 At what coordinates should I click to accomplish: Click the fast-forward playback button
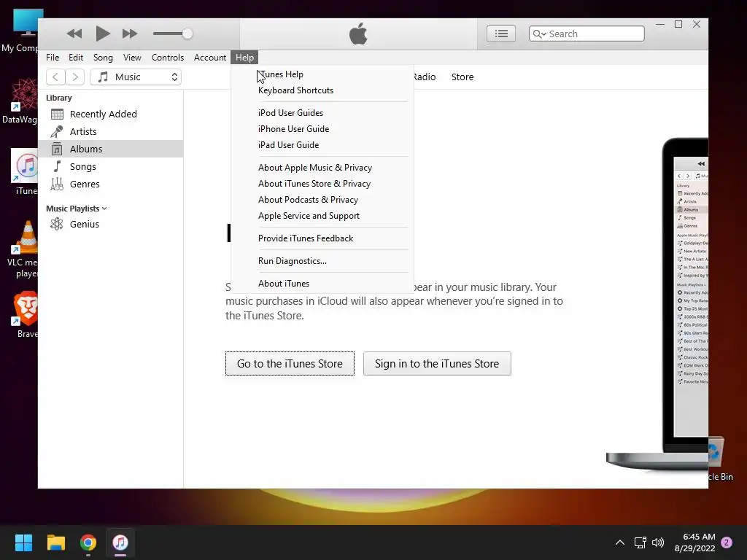click(x=130, y=34)
